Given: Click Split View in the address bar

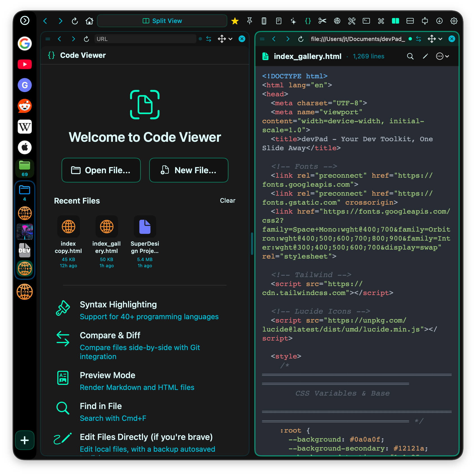Looking at the screenshot, I should coord(162,20).
